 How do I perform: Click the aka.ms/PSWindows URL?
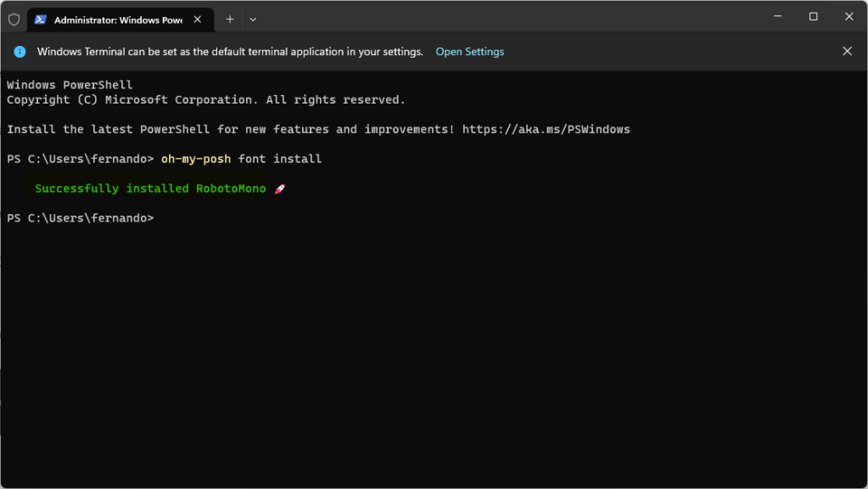click(546, 129)
